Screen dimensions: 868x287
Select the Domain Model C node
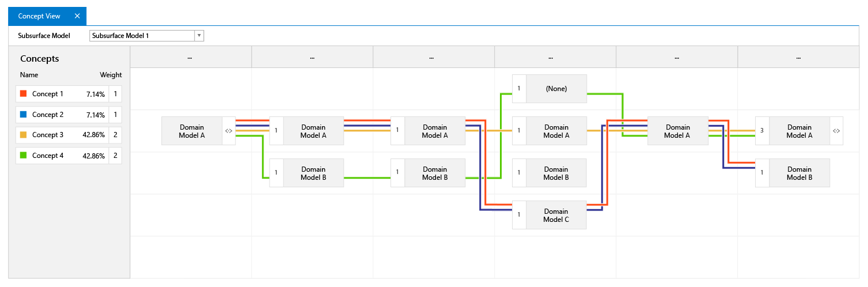pos(556,215)
